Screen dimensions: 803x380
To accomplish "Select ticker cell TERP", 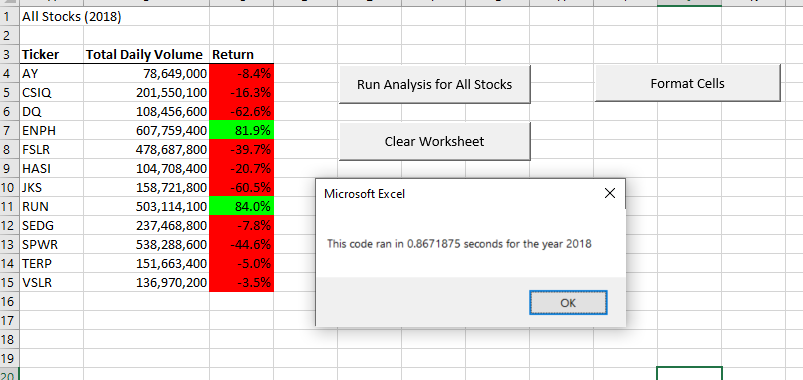I will [51, 263].
